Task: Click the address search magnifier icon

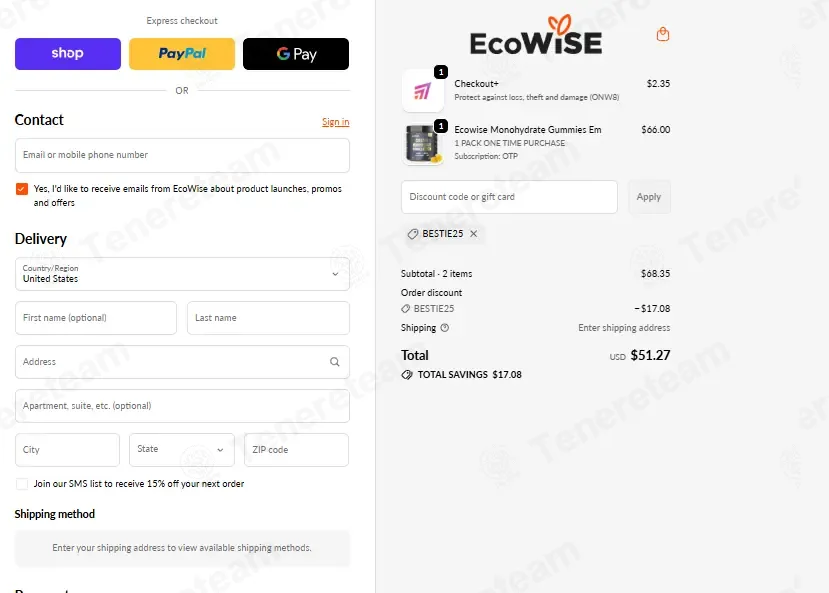Action: pyautogui.click(x=335, y=362)
